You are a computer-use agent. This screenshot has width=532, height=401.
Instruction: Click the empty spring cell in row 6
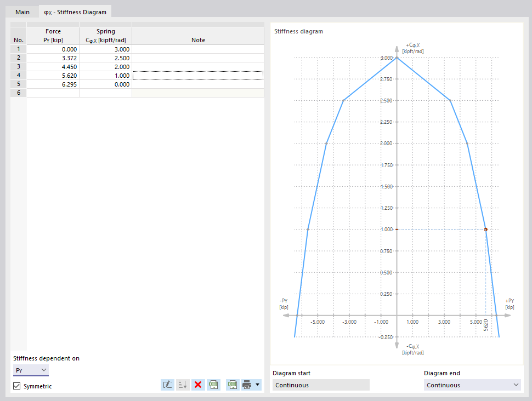[105, 93]
